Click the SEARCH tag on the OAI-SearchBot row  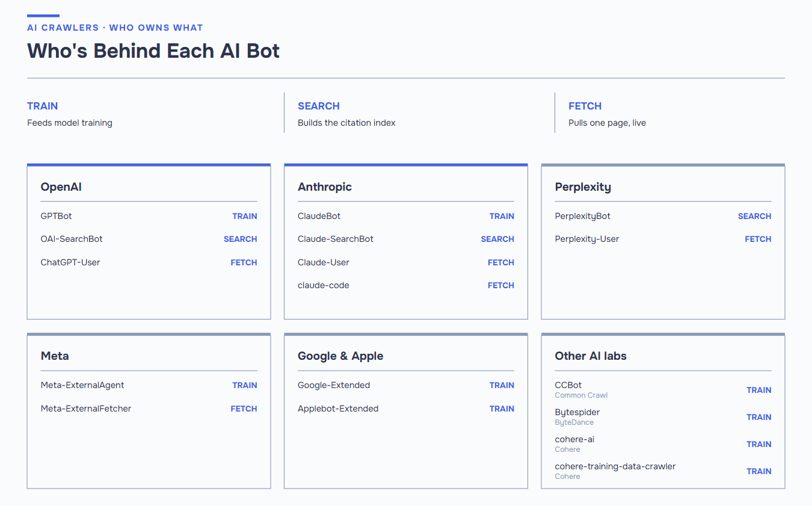pyautogui.click(x=241, y=239)
